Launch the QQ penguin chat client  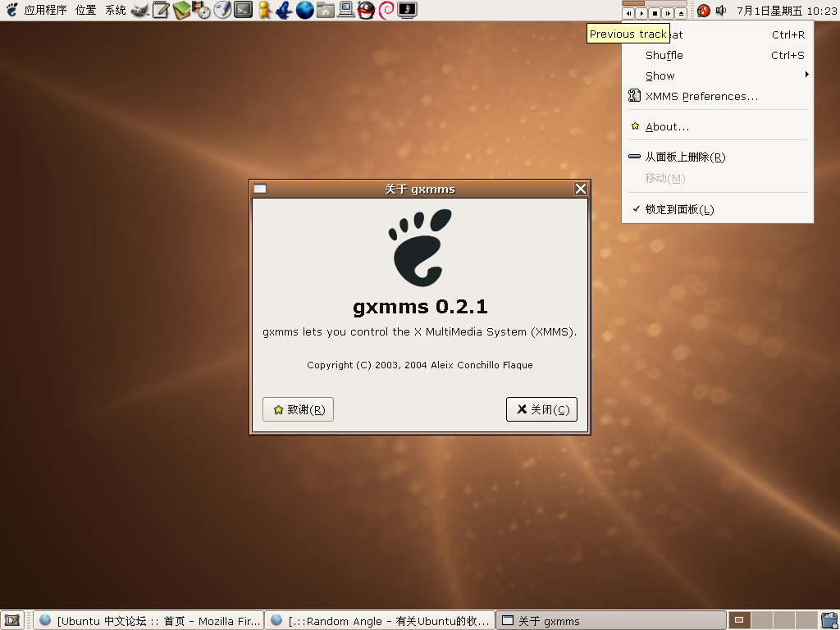pos(366,10)
